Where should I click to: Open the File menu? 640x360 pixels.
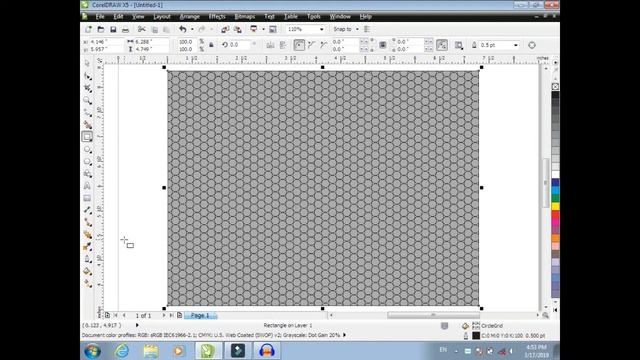pos(100,17)
